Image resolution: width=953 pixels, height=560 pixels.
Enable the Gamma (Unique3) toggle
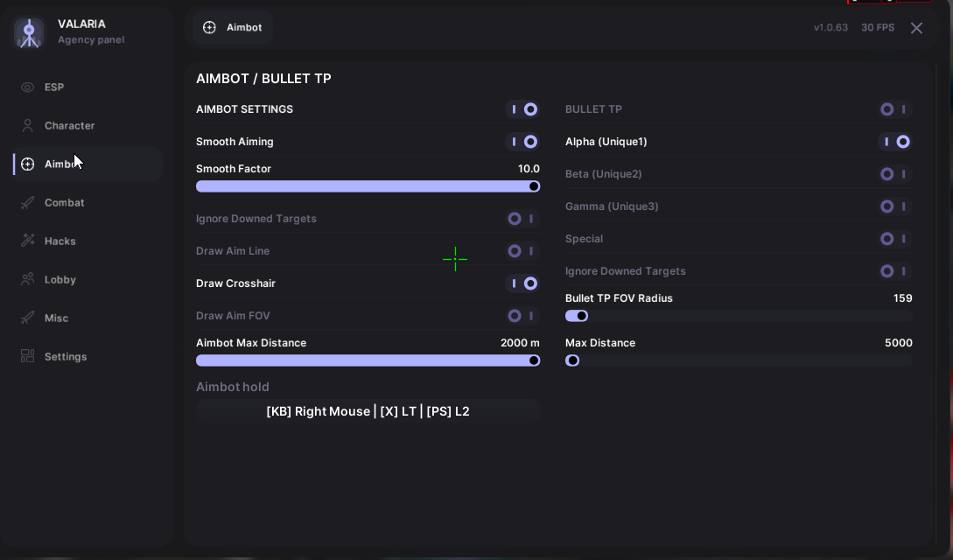(895, 206)
